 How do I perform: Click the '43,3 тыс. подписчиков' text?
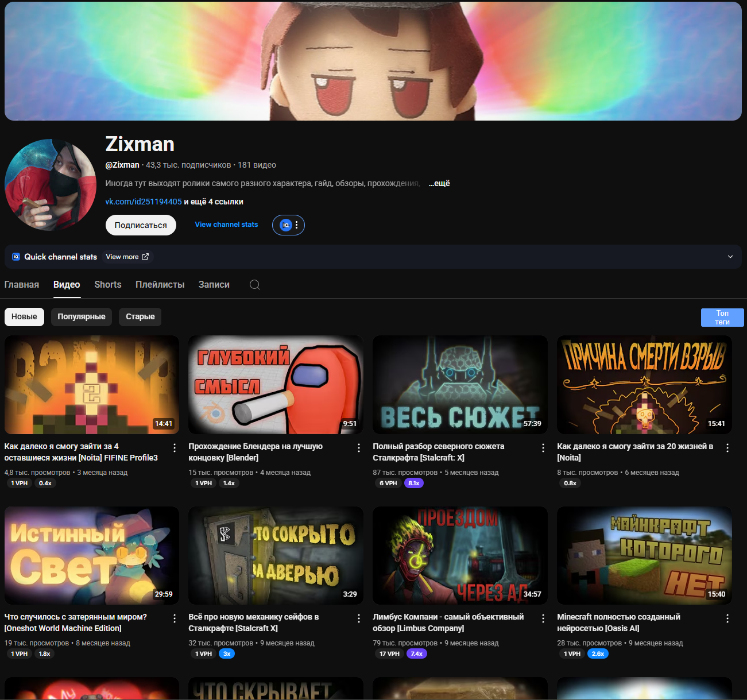(x=188, y=165)
